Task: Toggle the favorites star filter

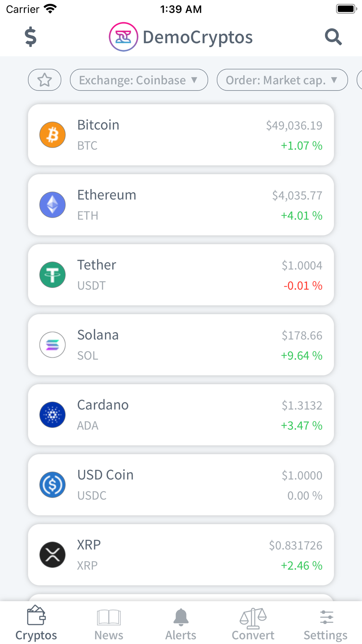Action: click(45, 80)
